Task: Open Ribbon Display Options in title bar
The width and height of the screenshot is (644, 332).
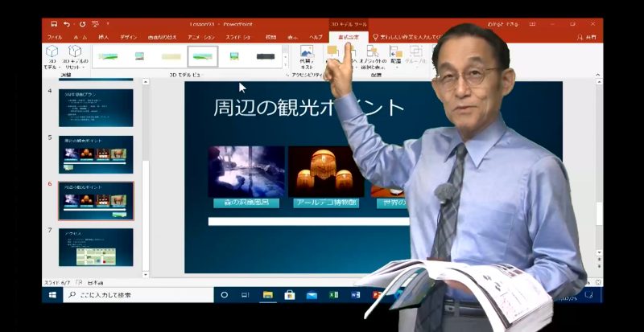Action: (533, 24)
